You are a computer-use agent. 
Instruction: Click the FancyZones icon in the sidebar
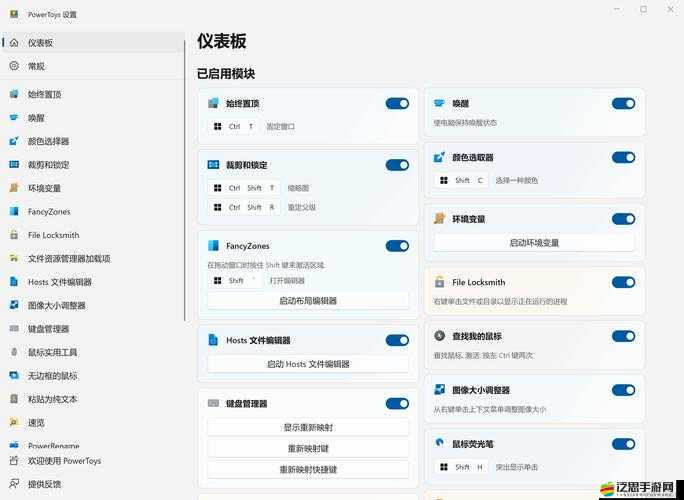[x=14, y=212]
